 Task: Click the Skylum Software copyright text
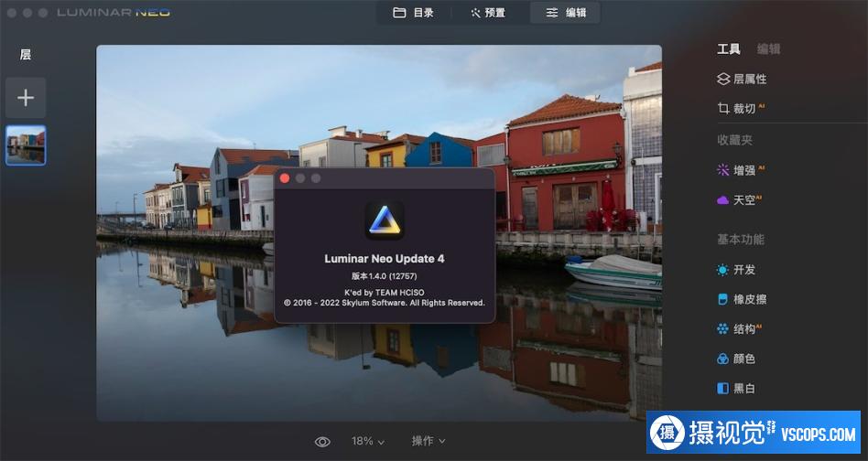385,303
